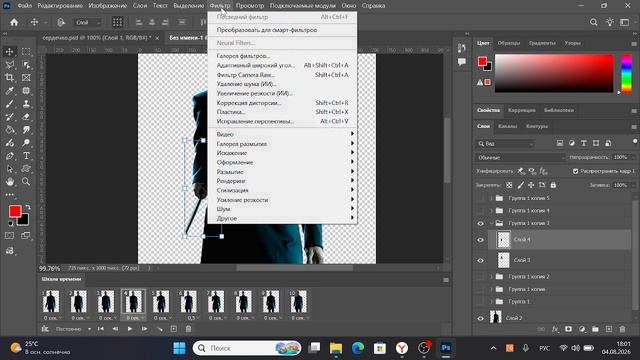Hide Слой 2 layer

480,318
